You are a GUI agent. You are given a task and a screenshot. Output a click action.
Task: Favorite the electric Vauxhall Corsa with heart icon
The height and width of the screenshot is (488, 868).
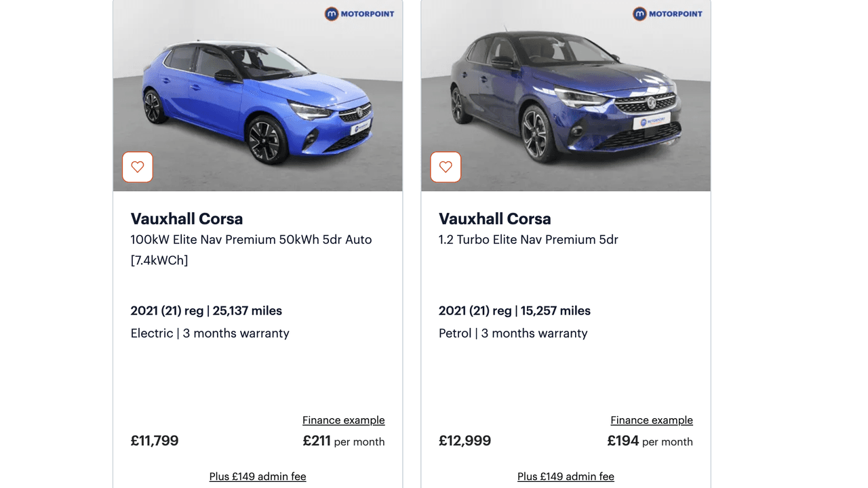pyautogui.click(x=138, y=167)
